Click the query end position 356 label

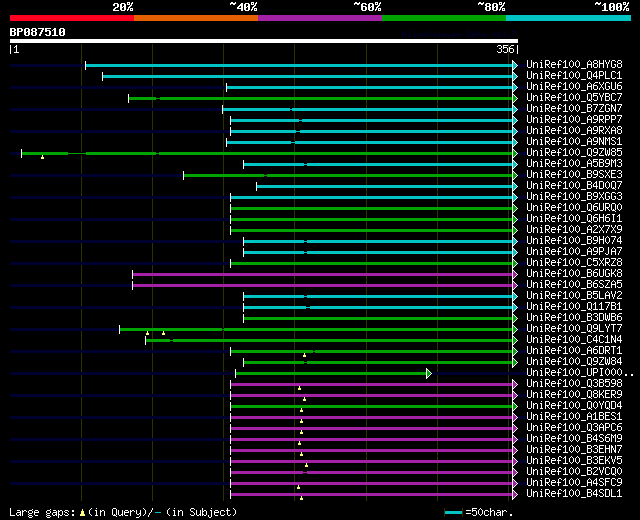click(x=505, y=49)
